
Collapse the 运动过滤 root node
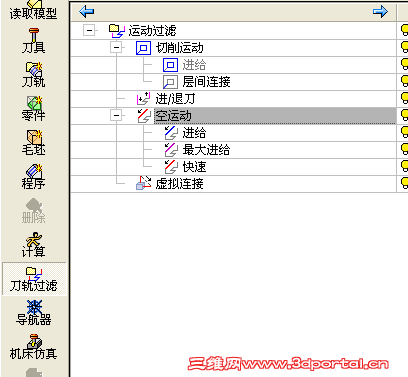[89, 31]
